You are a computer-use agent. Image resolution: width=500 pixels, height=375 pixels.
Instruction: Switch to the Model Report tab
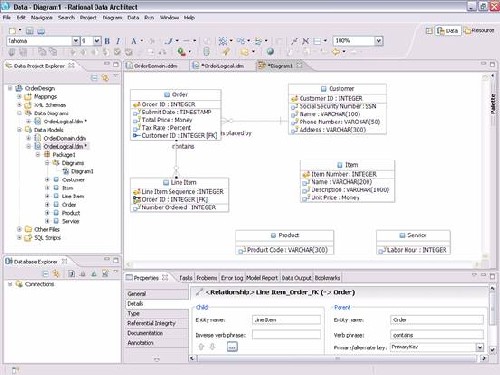262,278
